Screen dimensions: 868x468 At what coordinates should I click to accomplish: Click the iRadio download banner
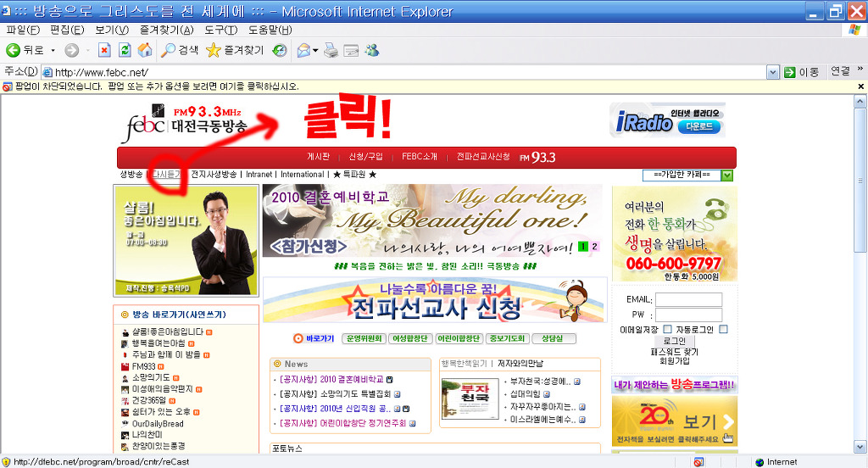click(667, 120)
